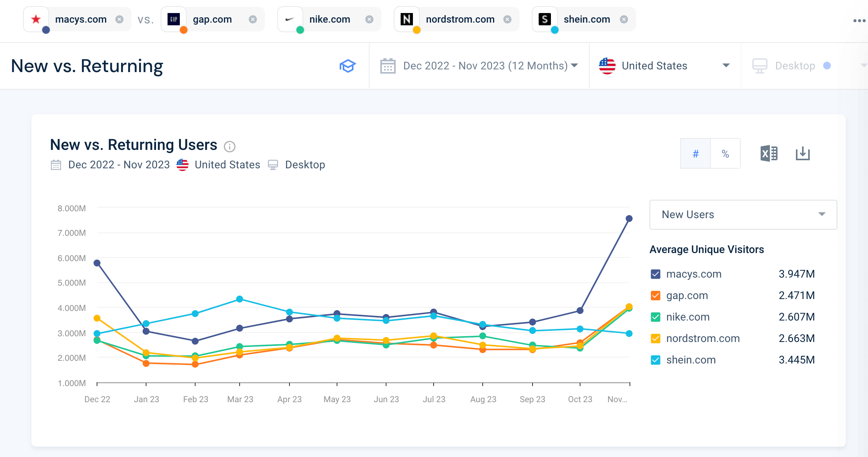Click nordstrom.com Dec 22 data point
The image size is (868, 457).
tap(97, 318)
